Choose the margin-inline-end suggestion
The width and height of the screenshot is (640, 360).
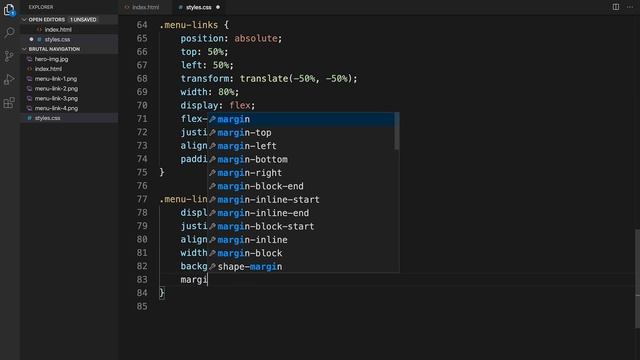(301, 213)
